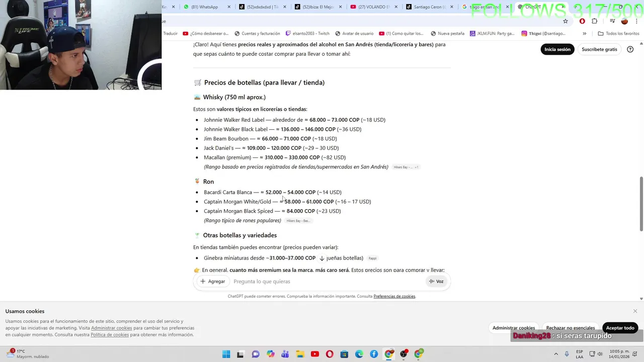
Task: Click the page vertical scrollbar thumb
Action: [x=641, y=203]
